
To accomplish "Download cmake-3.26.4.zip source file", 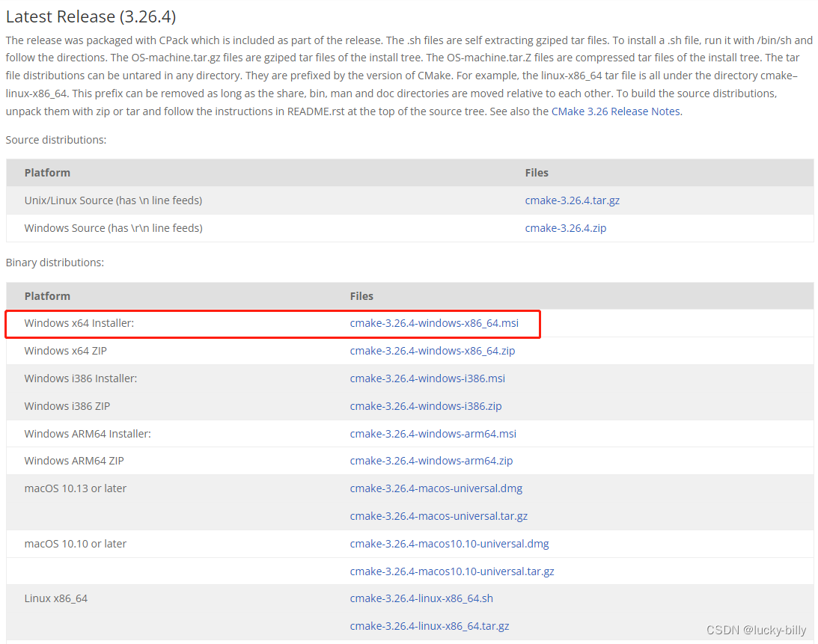I will coord(566,228).
